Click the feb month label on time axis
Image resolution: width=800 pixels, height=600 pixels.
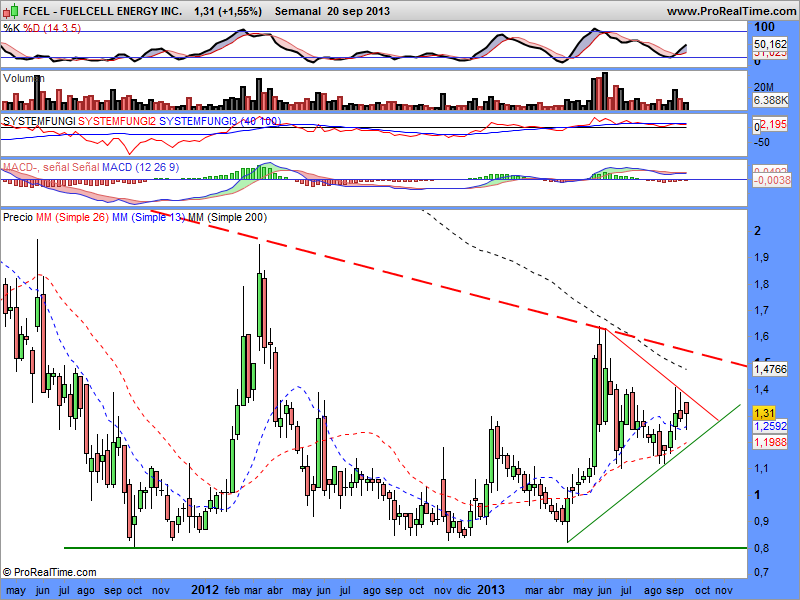[232, 591]
